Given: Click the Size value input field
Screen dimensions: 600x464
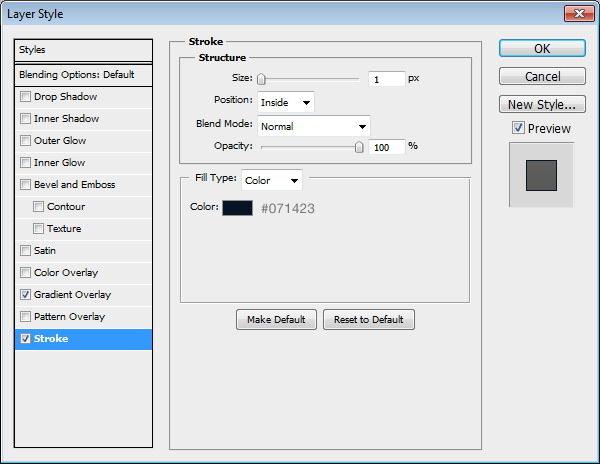Looking at the screenshot, I should (386, 79).
